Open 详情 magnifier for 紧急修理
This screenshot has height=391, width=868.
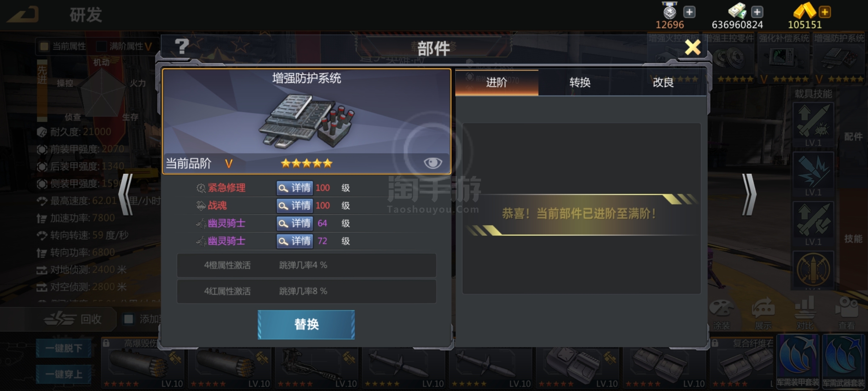[x=295, y=188]
